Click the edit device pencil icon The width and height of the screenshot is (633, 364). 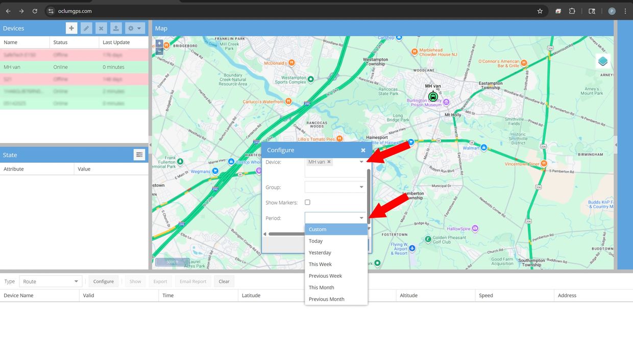pos(86,29)
